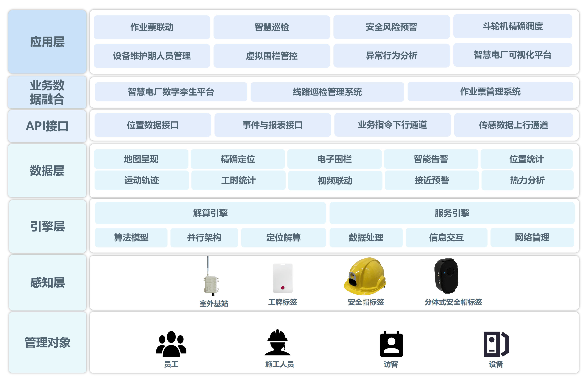The width and height of the screenshot is (588, 382).
Task: Click the 地图呈现 data box
Action: point(141,159)
